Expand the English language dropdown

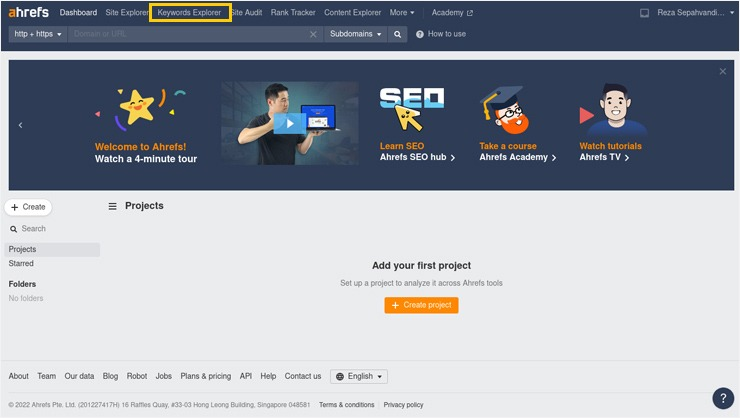(359, 376)
